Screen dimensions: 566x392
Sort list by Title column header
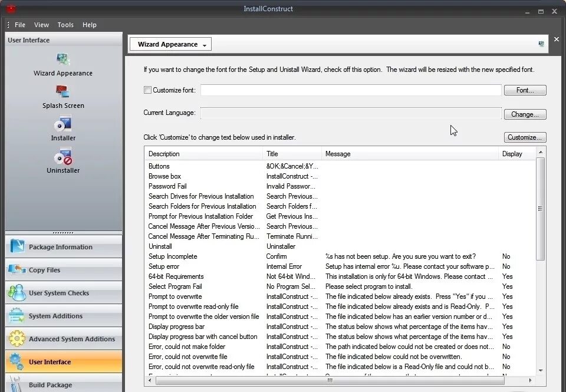coord(292,154)
